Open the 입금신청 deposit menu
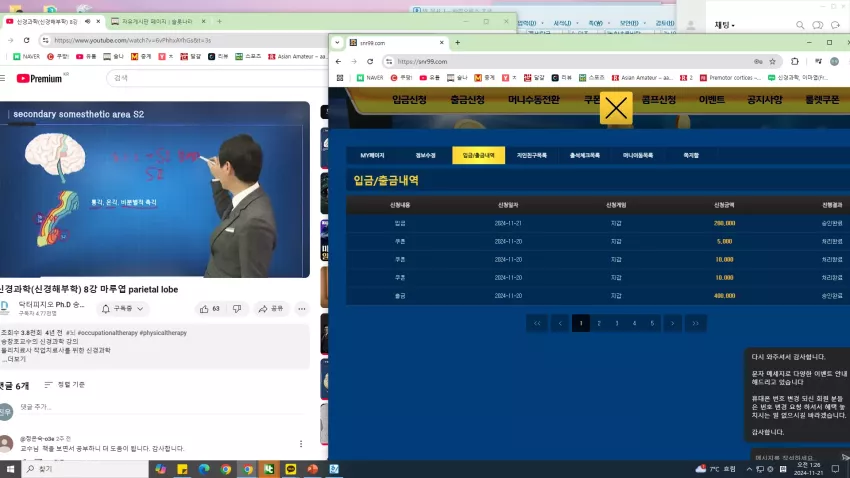850x478 pixels. click(409, 100)
